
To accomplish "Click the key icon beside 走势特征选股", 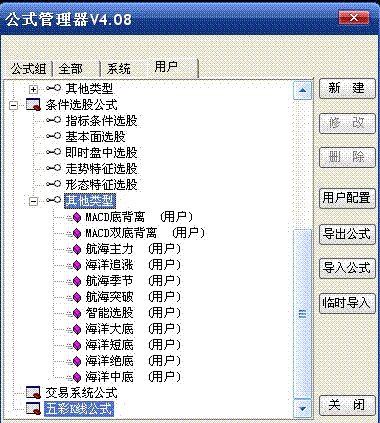I will tap(53, 168).
